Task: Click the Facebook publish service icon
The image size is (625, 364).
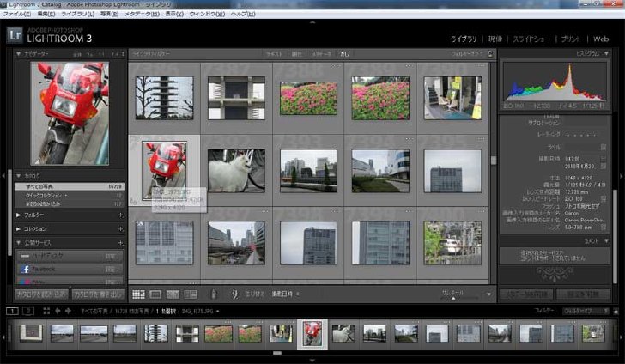Action: pyautogui.click(x=25, y=269)
